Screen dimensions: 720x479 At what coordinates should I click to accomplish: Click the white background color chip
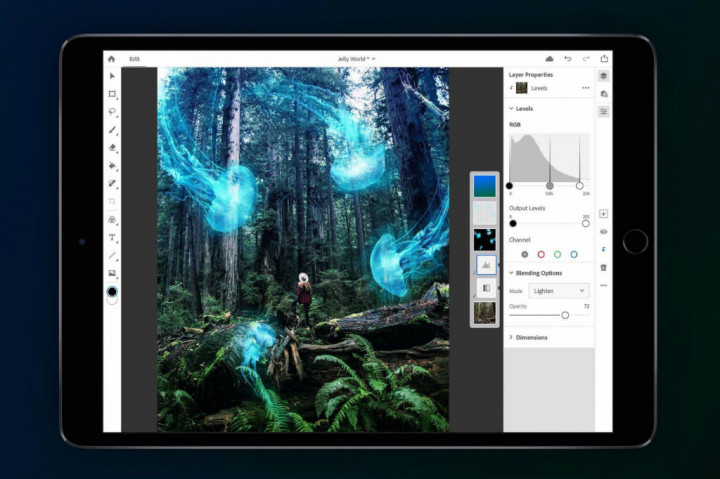point(112,301)
